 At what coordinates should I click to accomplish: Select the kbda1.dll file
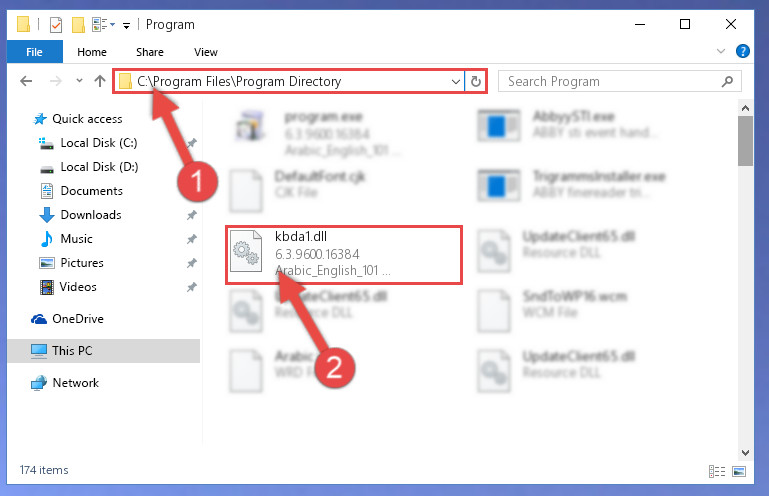click(x=344, y=255)
